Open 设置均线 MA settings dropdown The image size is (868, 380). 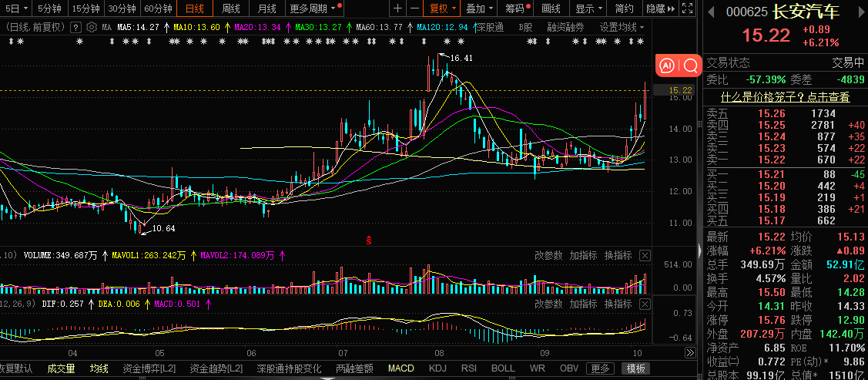622,27
